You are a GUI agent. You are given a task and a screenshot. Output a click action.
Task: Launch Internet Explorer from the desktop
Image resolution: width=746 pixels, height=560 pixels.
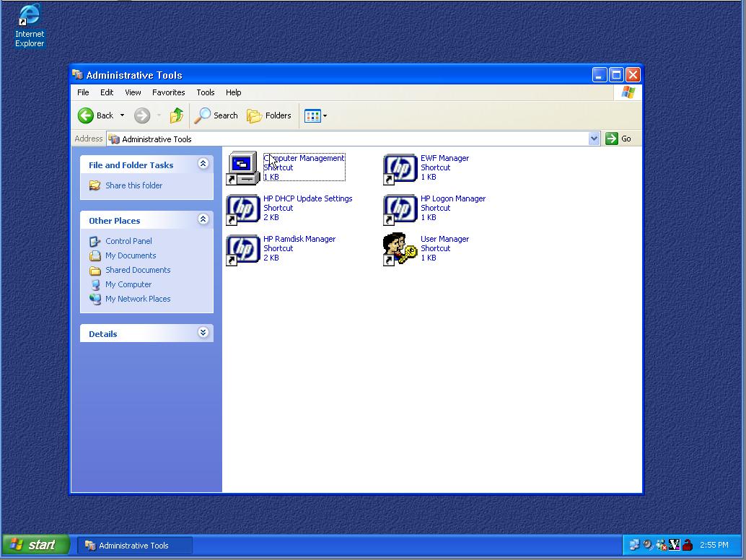(30, 26)
